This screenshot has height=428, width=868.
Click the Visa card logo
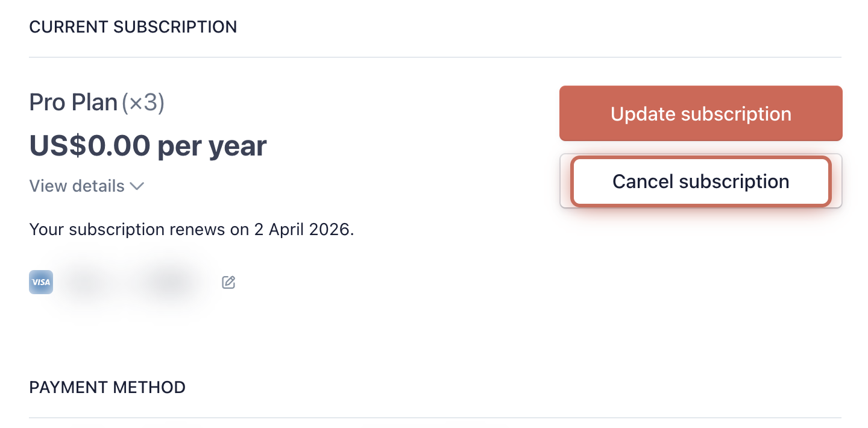[41, 282]
